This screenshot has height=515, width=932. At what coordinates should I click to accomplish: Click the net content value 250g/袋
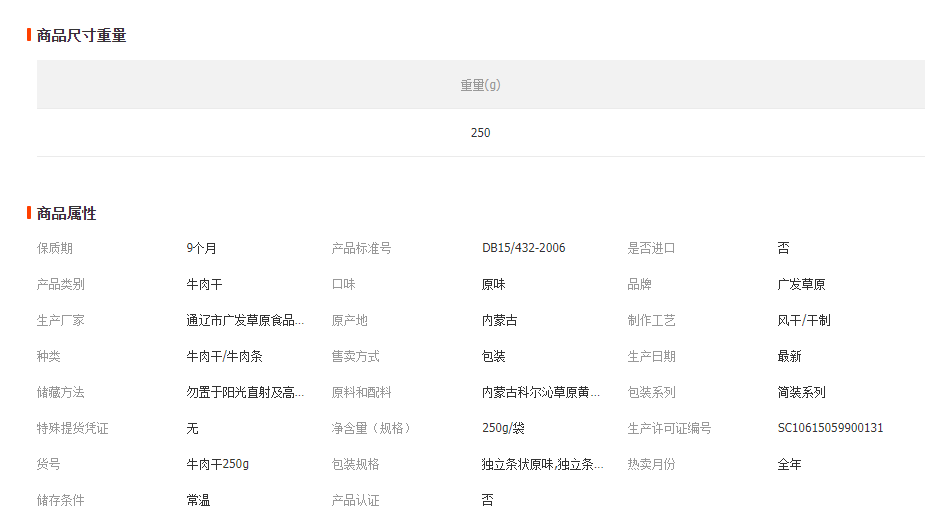point(503,428)
